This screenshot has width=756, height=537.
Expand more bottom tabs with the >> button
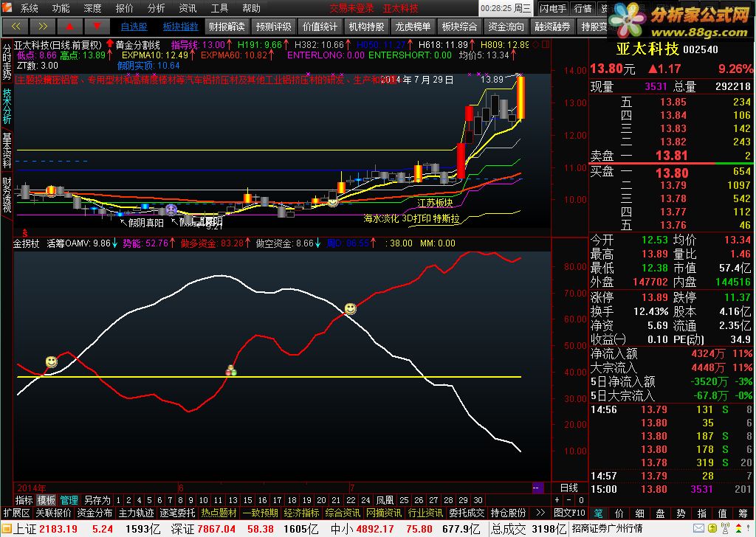point(540,513)
